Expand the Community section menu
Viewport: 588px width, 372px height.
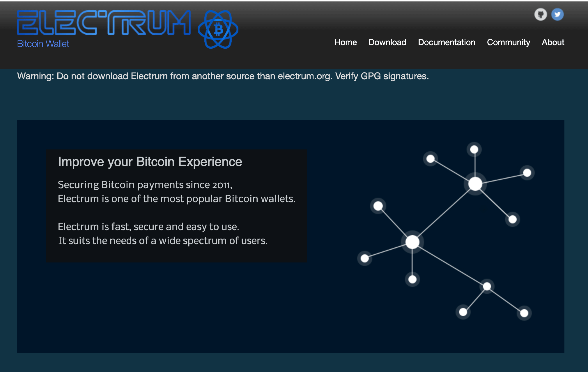(508, 42)
